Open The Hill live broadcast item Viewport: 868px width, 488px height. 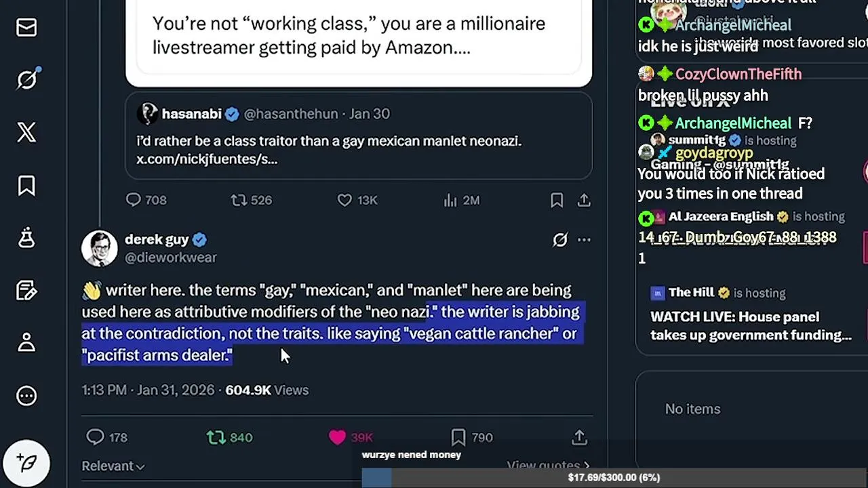pos(750,325)
